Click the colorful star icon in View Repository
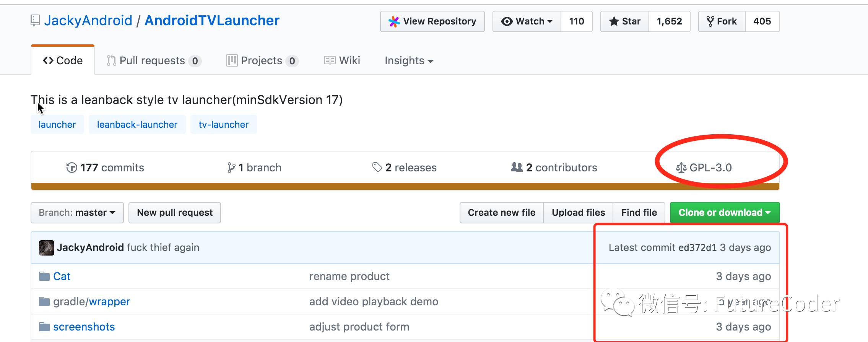Image resolution: width=868 pixels, height=342 pixels. 394,21
